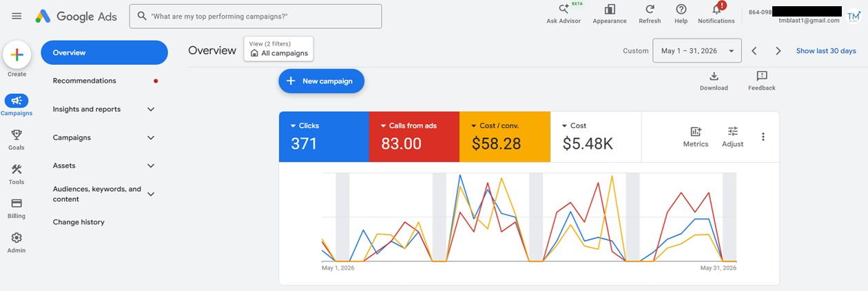Screen dimensions: 868x291
Task: Open the chart Metrics selector
Action: (696, 137)
